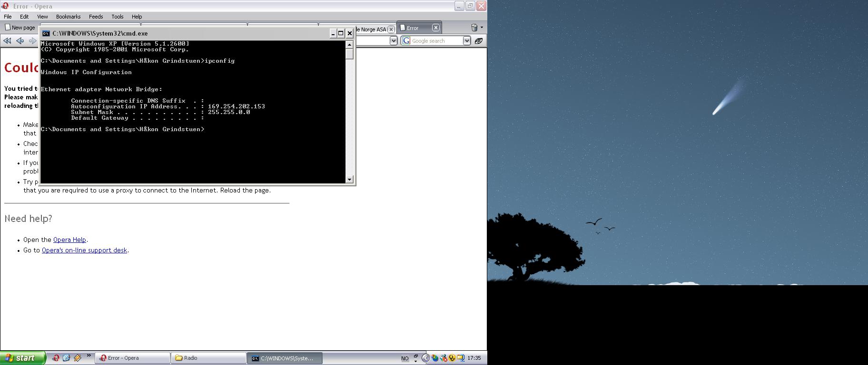Click into the Google search field
Screen dimensions: 868x365
click(437, 41)
